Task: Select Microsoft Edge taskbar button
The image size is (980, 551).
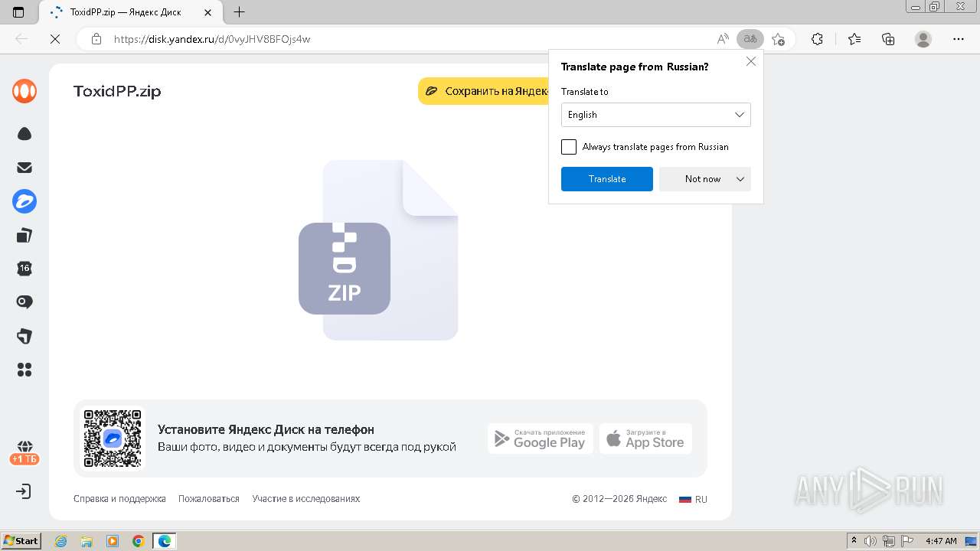Action: (165, 541)
